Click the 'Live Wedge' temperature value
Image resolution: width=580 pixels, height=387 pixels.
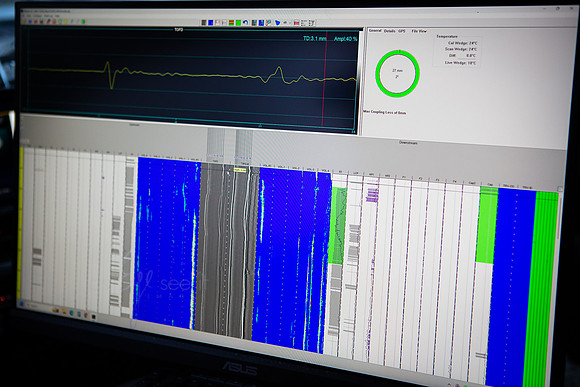tap(472, 63)
